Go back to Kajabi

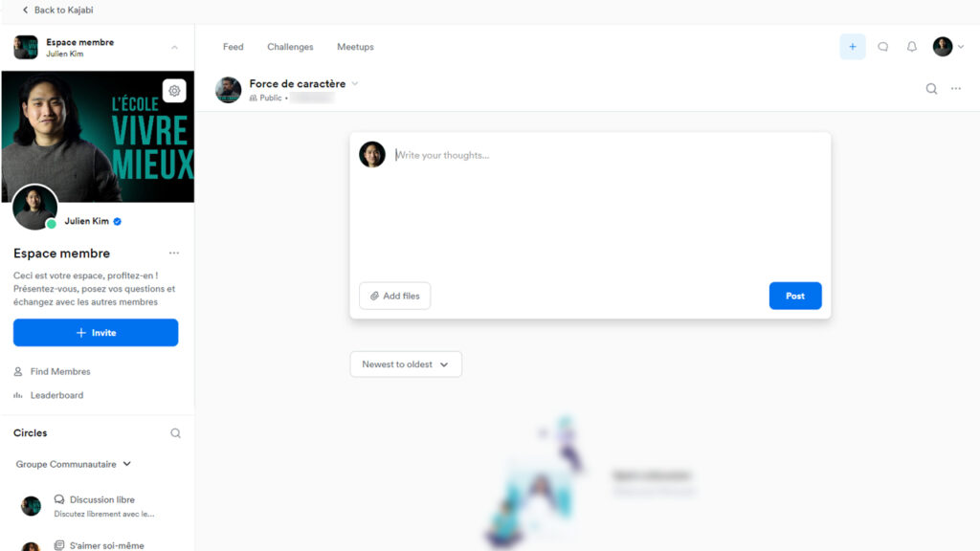[x=57, y=10]
